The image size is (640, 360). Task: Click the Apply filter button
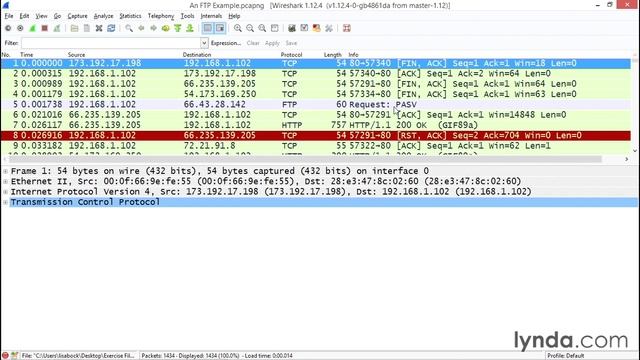click(272, 43)
